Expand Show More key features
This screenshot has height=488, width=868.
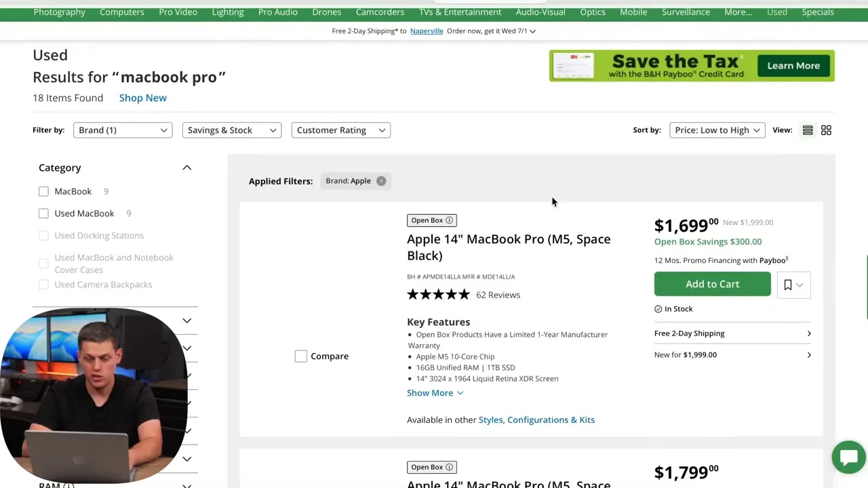435,393
